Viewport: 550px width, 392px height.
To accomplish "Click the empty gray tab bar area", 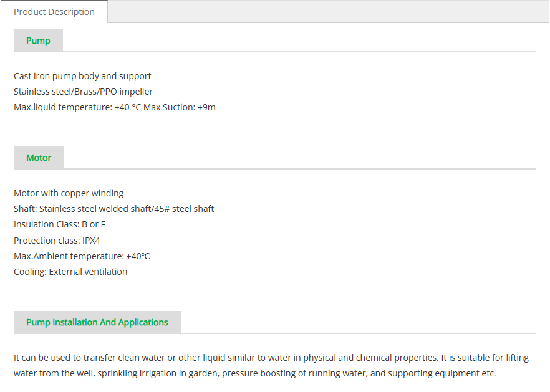I will pyautogui.click(x=328, y=12).
